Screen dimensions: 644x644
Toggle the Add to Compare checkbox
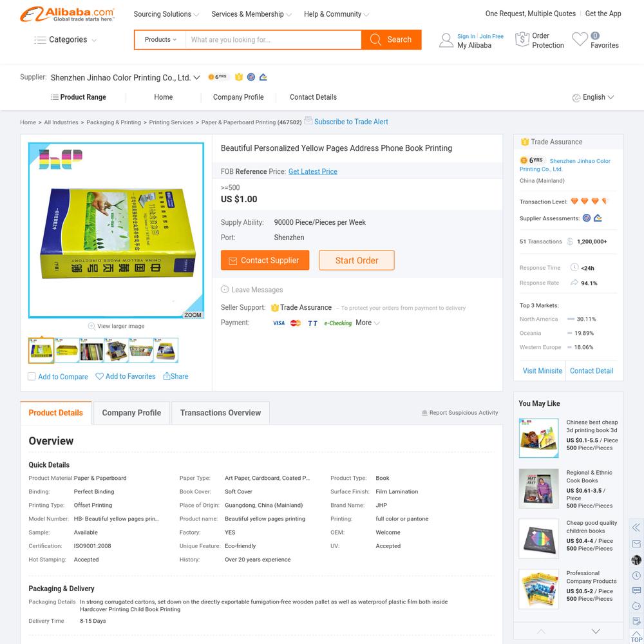[x=32, y=376]
